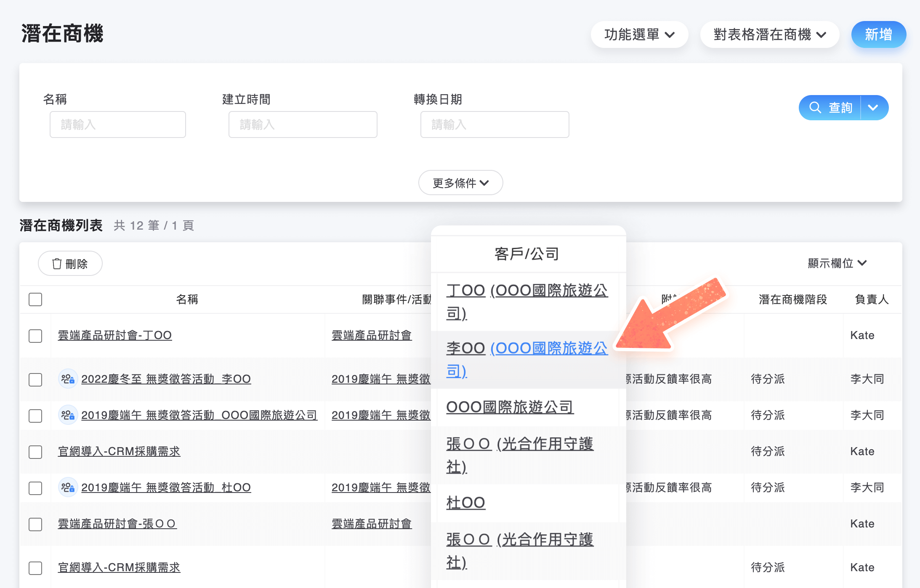Click the group-lock icon beside 杜OO row
The height and width of the screenshot is (588, 920).
point(68,487)
